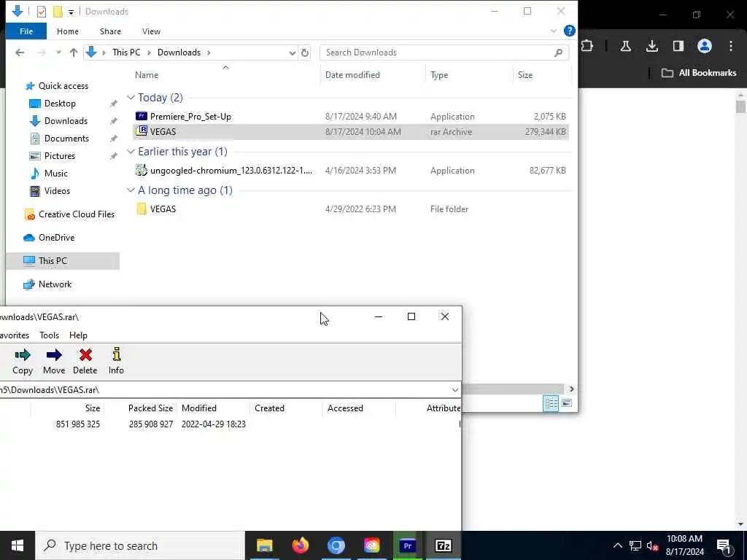
Task: Open Quick access in the sidebar
Action: coord(63,86)
